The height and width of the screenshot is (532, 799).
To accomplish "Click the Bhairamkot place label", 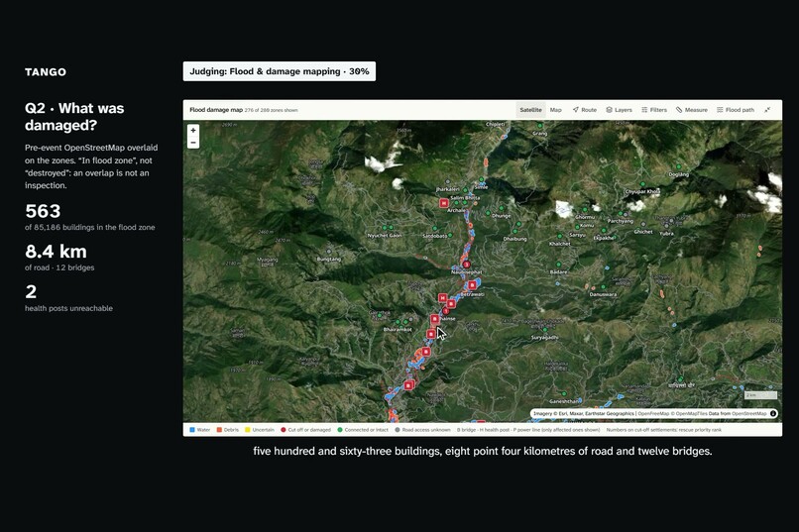I will (397, 329).
